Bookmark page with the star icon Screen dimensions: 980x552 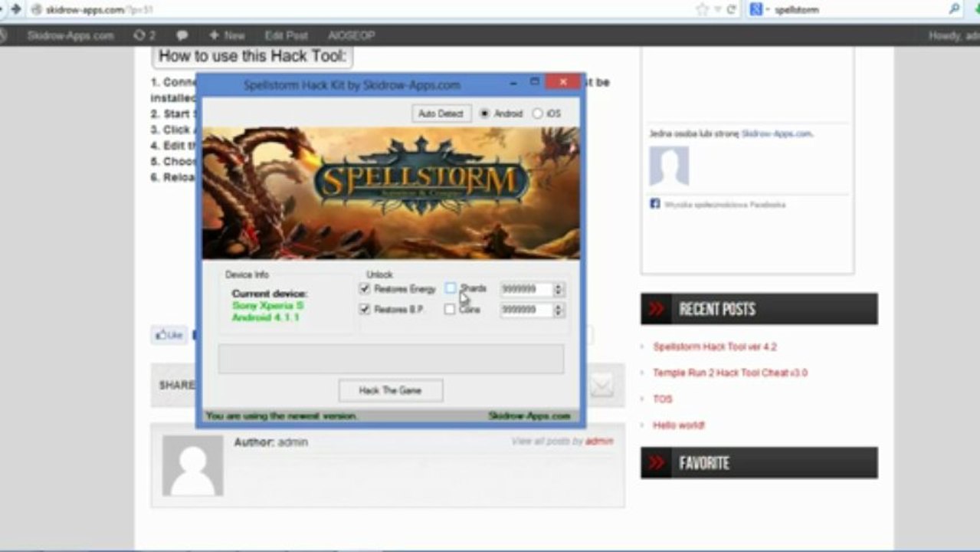click(x=703, y=10)
